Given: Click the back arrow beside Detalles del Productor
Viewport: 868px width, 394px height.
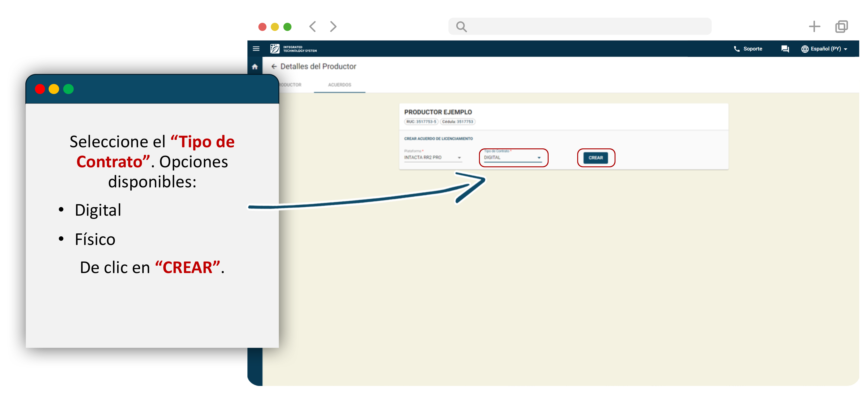Looking at the screenshot, I should tap(274, 67).
